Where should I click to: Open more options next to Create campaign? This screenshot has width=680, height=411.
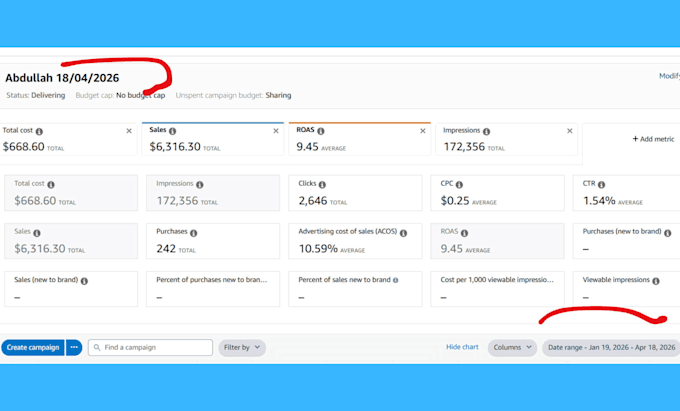coord(74,347)
